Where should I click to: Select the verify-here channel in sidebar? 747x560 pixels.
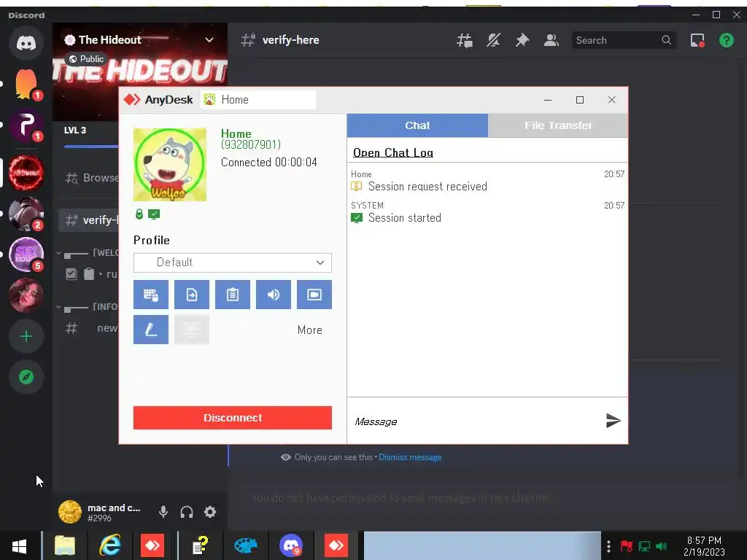pyautogui.click(x=88, y=220)
